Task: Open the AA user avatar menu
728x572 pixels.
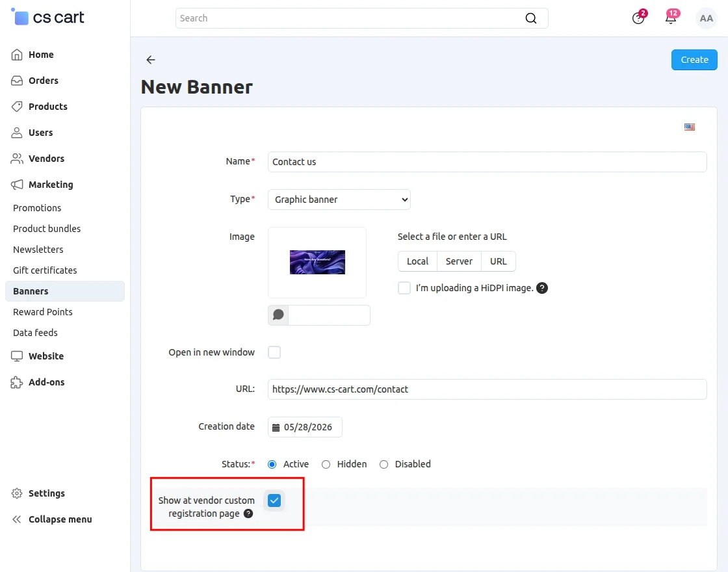Action: (x=706, y=18)
